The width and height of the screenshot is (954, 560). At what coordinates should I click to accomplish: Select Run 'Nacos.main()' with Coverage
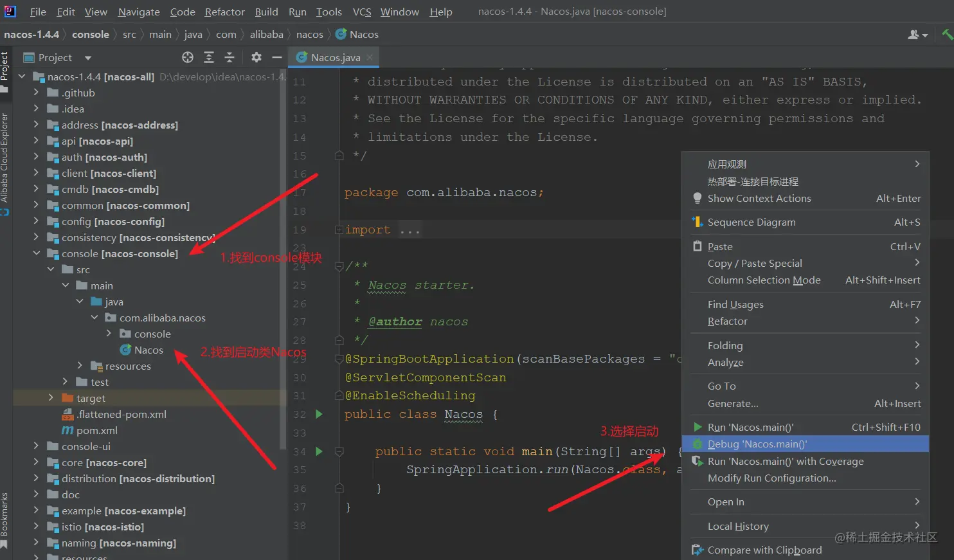pyautogui.click(x=806, y=462)
